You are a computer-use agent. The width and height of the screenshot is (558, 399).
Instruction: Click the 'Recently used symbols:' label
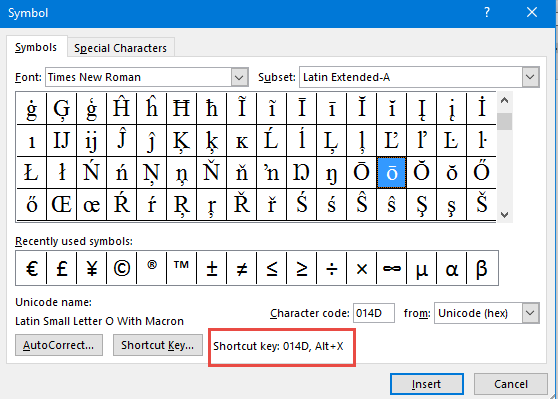pos(74,241)
